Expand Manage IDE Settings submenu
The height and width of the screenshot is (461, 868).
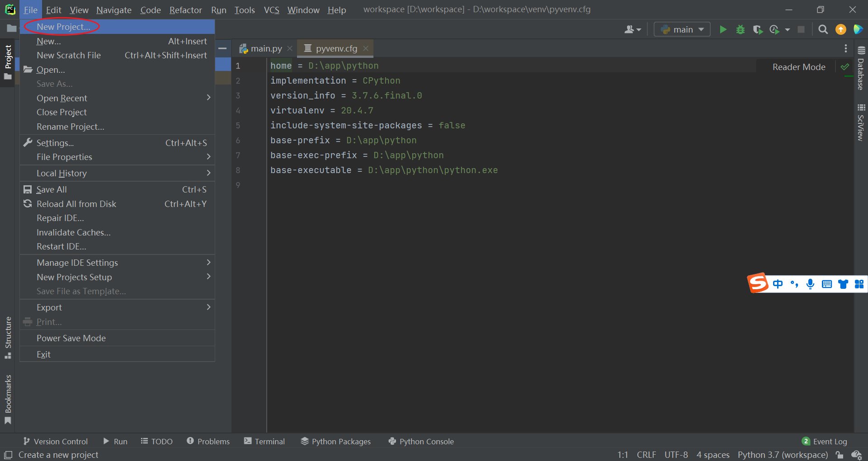pos(117,263)
